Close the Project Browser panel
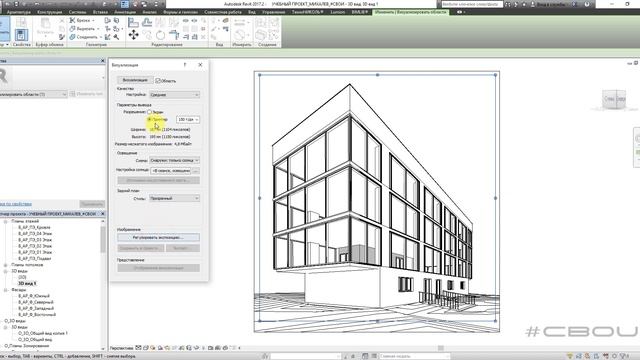640x360 pixels. pos(102,214)
